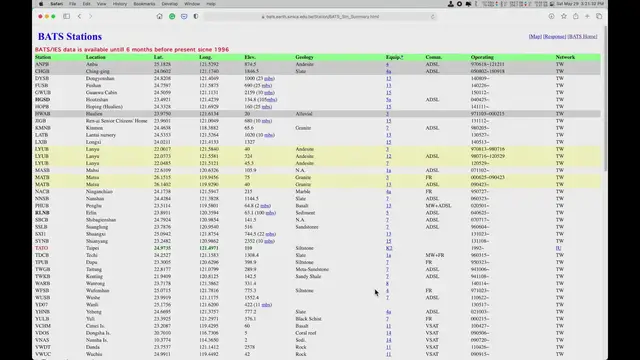Focus the Safari address bar
Viewport: 640px width, 360px height.
click(x=320, y=17)
